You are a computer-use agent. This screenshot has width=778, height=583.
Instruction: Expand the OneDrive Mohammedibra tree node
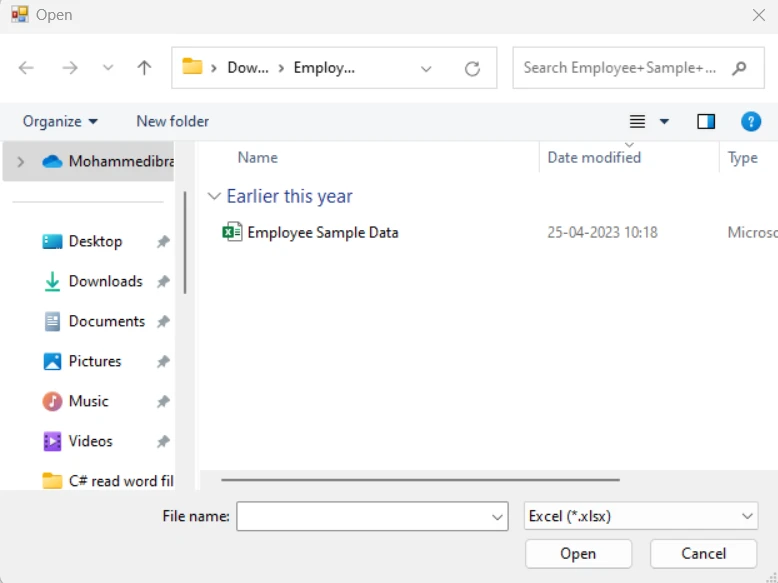[20, 161]
